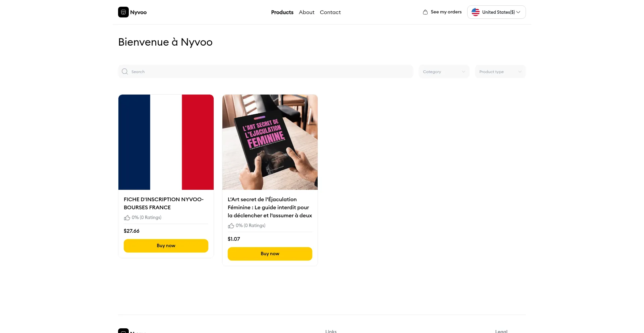Open the About page
The width and height of the screenshot is (644, 333).
[307, 12]
